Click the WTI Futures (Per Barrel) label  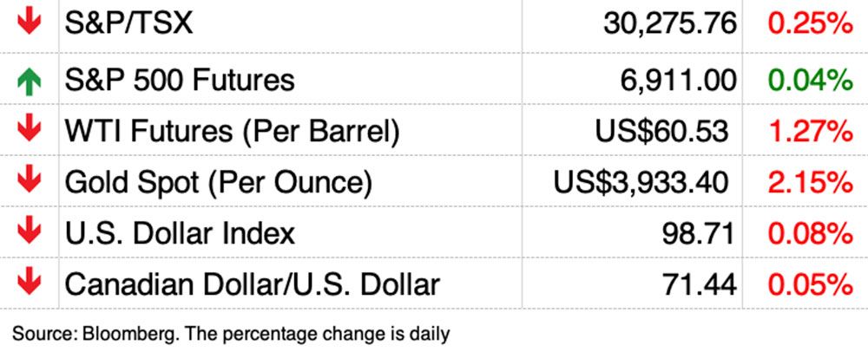(x=233, y=132)
